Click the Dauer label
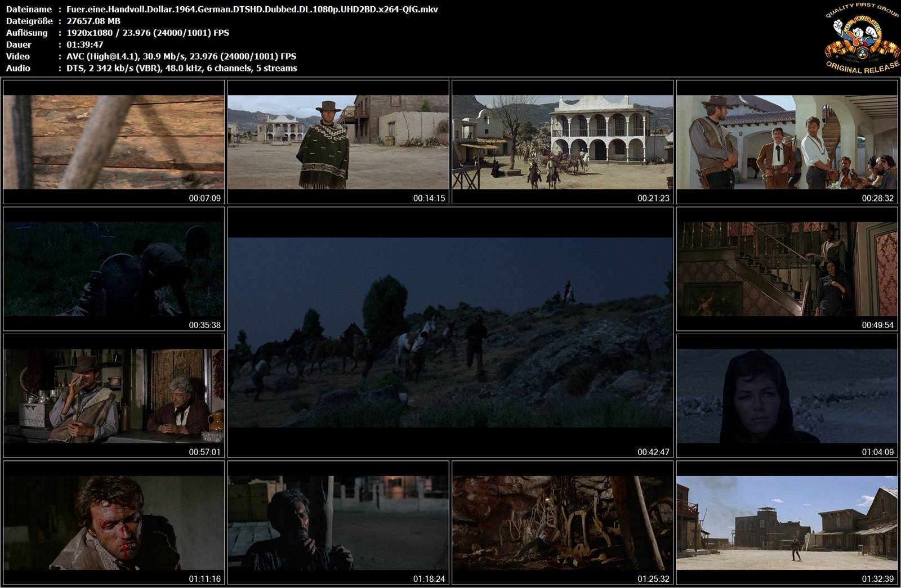 [x=19, y=44]
